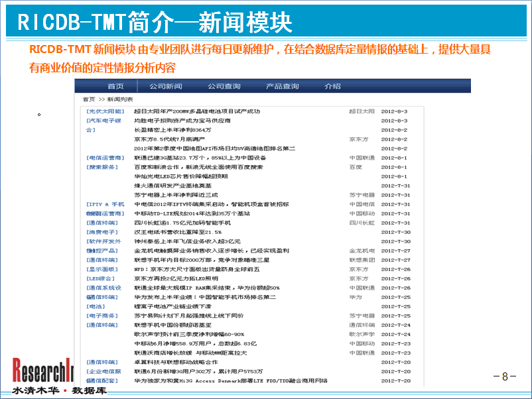Open news 中电信2012年IPTV终端集采启动

212,204
